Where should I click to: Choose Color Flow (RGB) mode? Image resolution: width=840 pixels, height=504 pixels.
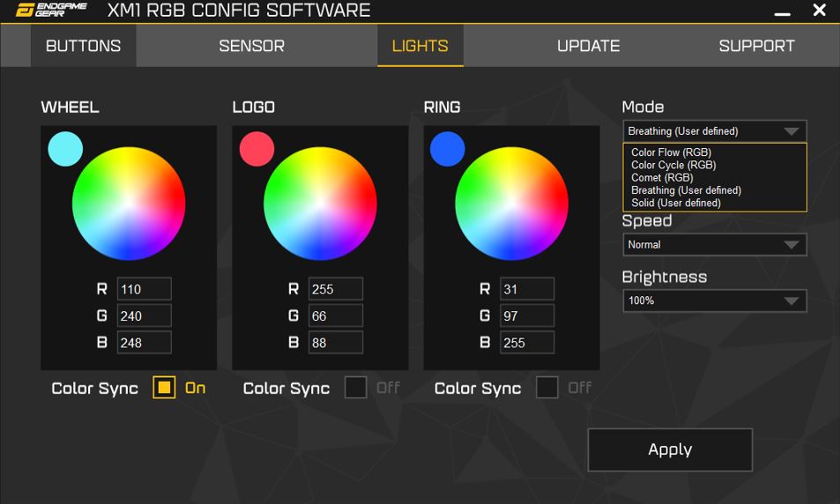pos(672,152)
